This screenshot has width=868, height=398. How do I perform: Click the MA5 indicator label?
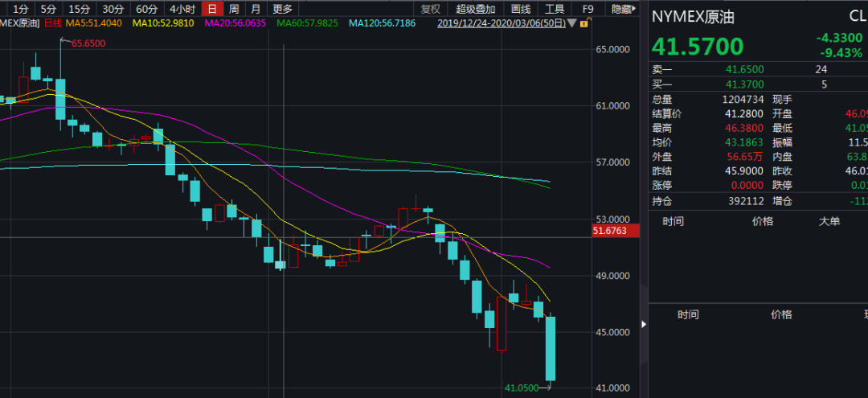click(x=95, y=23)
